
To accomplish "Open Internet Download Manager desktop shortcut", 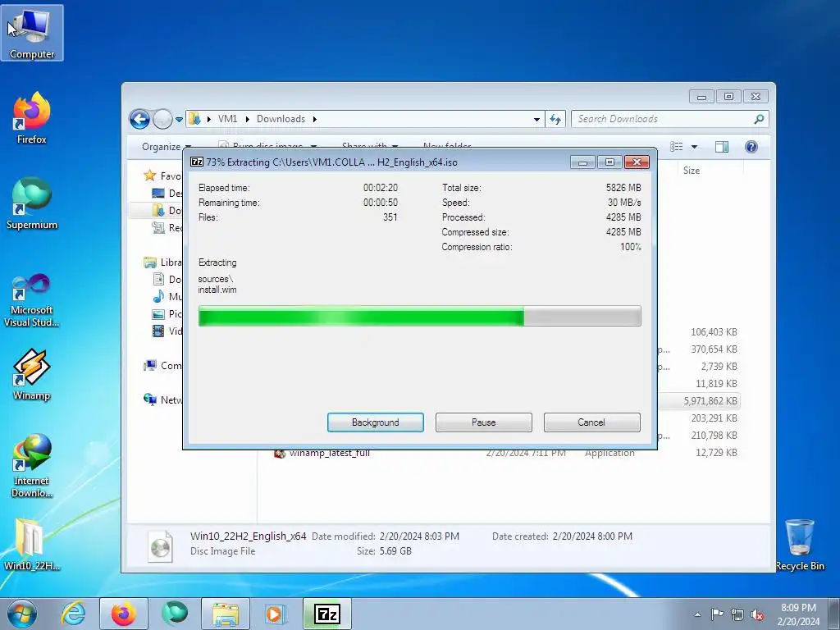I will click(x=32, y=466).
